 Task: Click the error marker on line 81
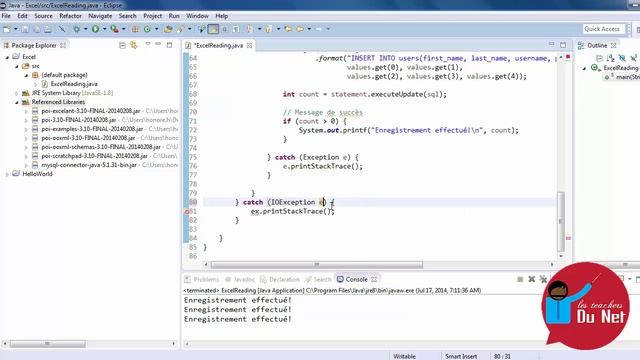click(187, 211)
